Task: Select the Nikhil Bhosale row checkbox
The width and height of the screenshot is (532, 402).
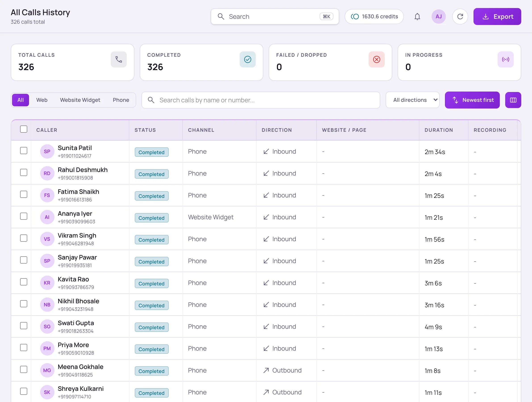Action: coord(24,304)
